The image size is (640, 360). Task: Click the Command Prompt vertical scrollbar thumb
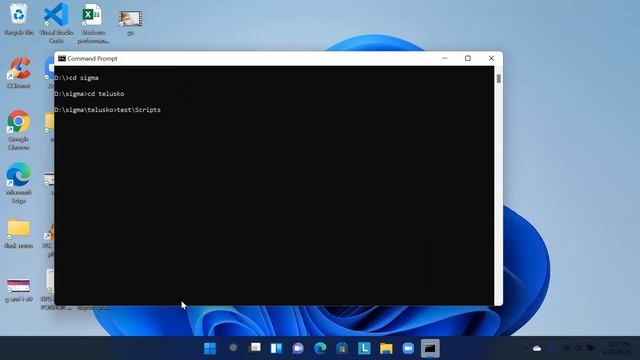pyautogui.click(x=498, y=78)
